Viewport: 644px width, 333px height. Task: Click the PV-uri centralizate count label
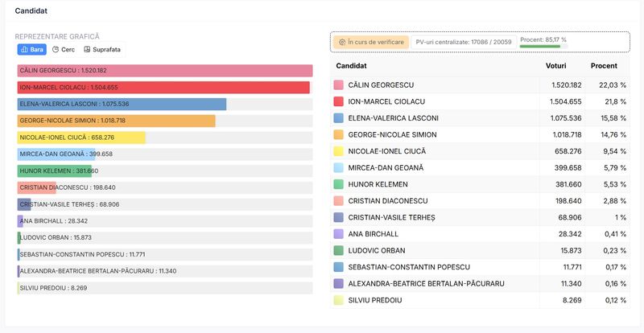(464, 41)
